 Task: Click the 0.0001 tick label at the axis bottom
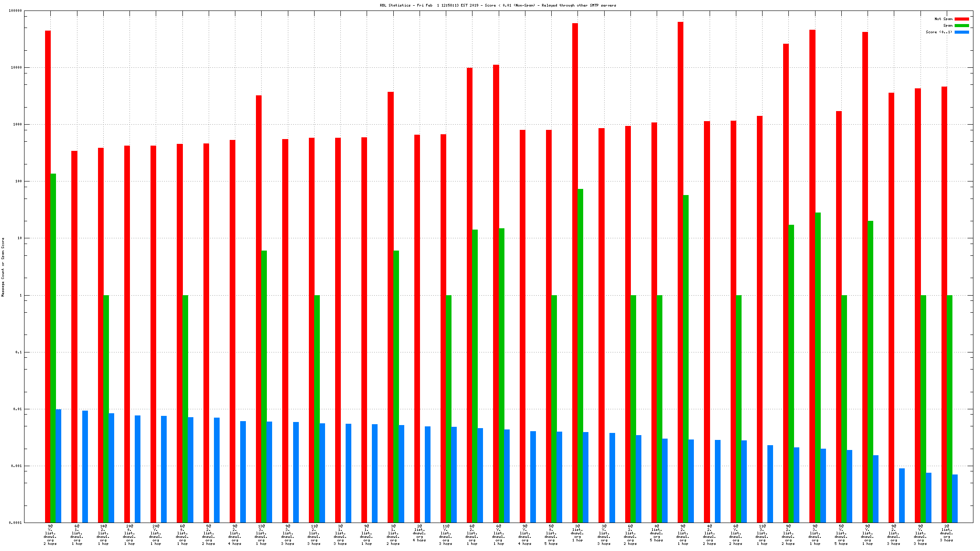(x=15, y=523)
